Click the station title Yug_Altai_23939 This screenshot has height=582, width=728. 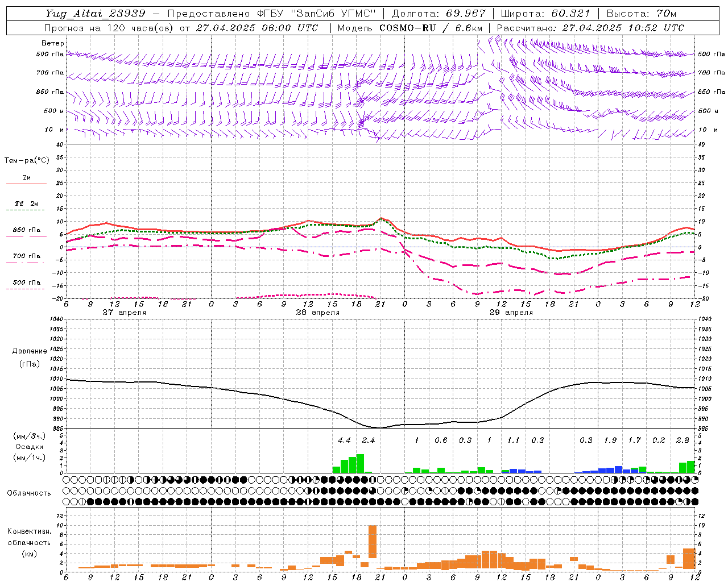pyautogui.click(x=96, y=13)
